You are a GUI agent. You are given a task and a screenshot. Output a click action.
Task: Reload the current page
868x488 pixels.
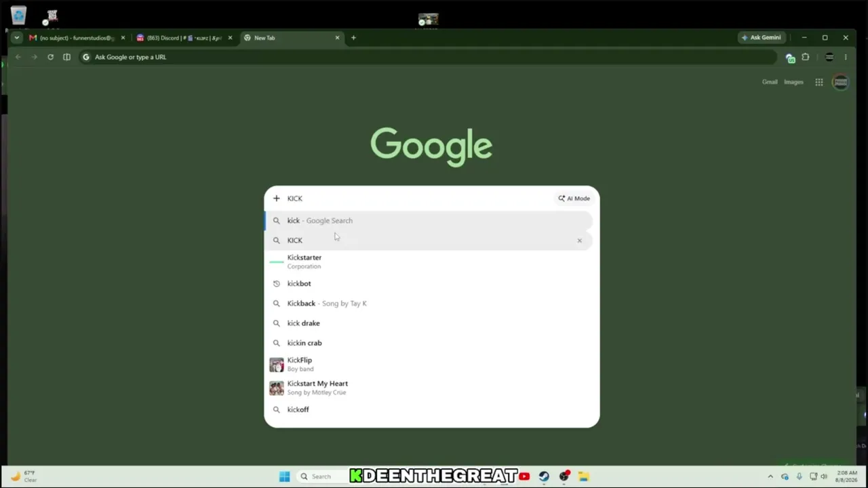click(x=50, y=57)
